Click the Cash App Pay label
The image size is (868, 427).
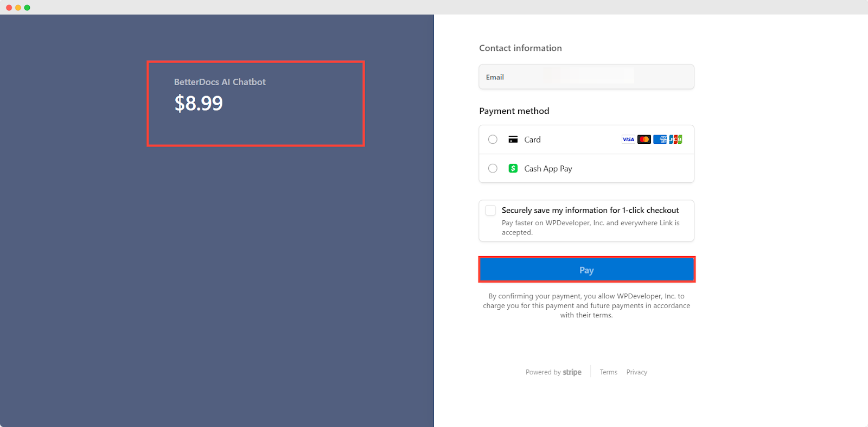click(548, 169)
